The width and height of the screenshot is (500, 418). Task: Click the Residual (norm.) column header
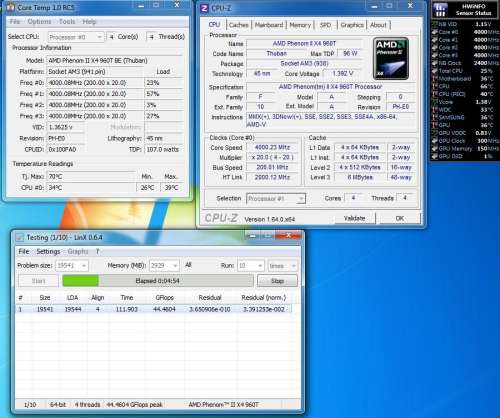pos(264,298)
